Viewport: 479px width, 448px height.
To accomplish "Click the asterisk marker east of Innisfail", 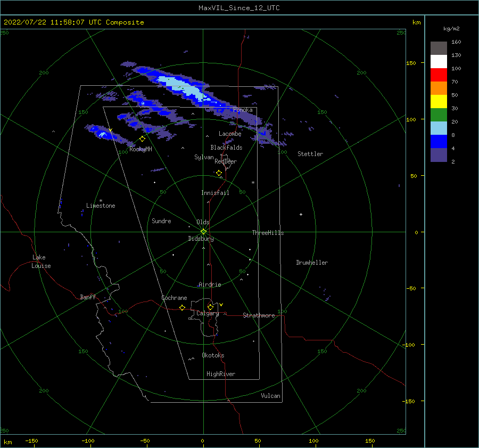I will click(253, 183).
